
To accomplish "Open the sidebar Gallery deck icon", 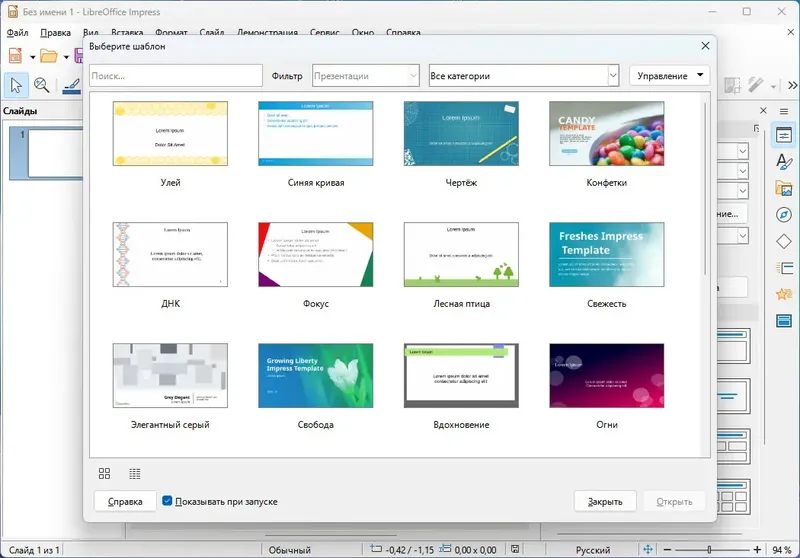I will [784, 188].
